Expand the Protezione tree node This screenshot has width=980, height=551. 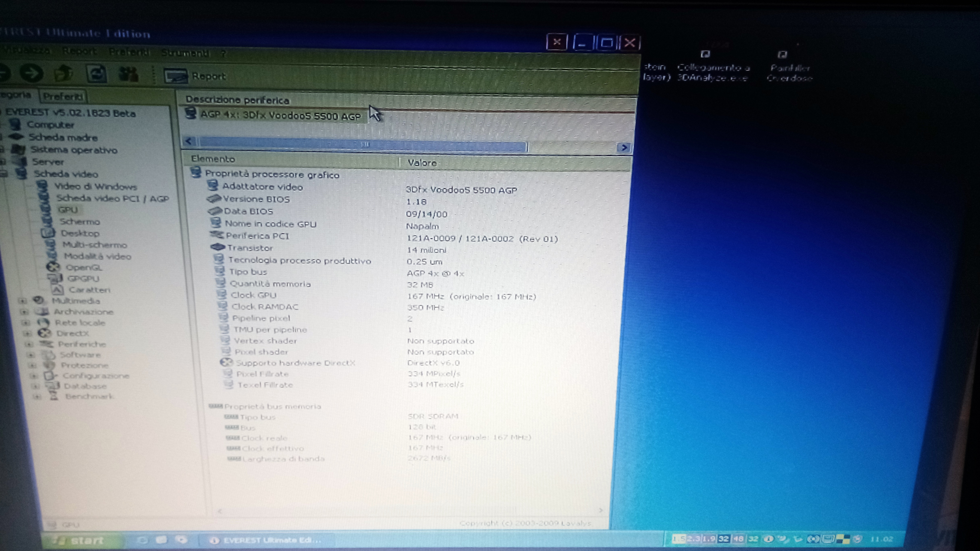click(32, 366)
